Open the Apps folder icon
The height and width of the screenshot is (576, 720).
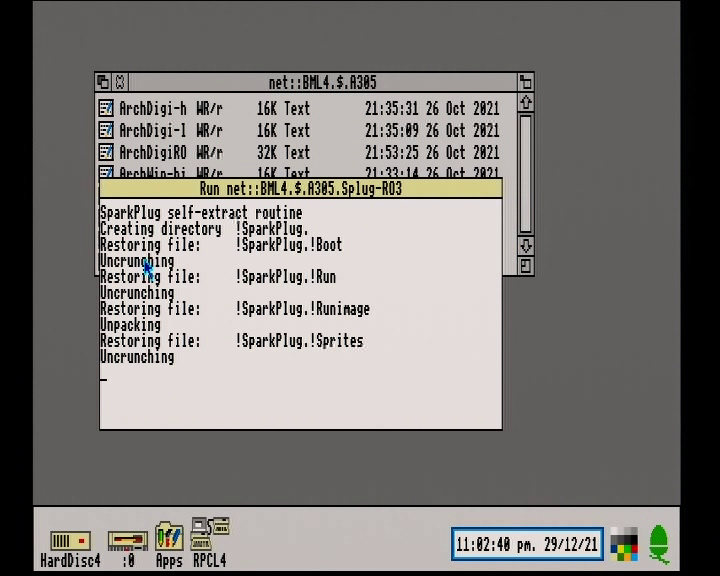169,536
